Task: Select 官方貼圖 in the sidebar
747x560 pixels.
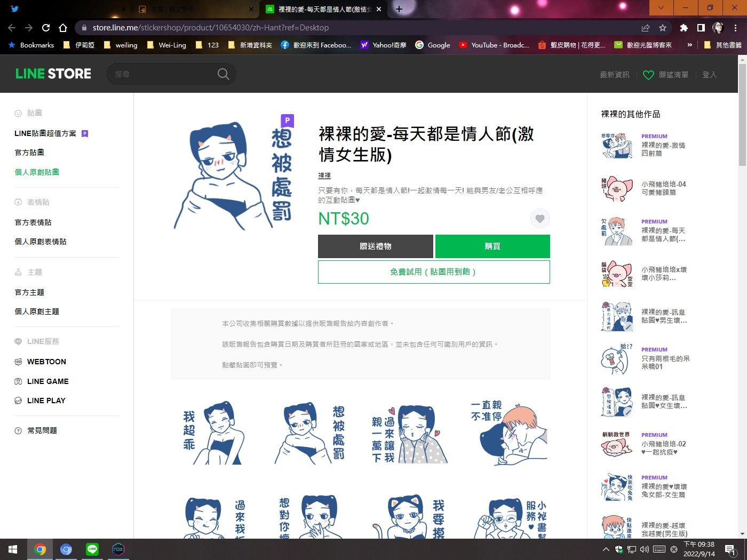Action: pos(29,153)
